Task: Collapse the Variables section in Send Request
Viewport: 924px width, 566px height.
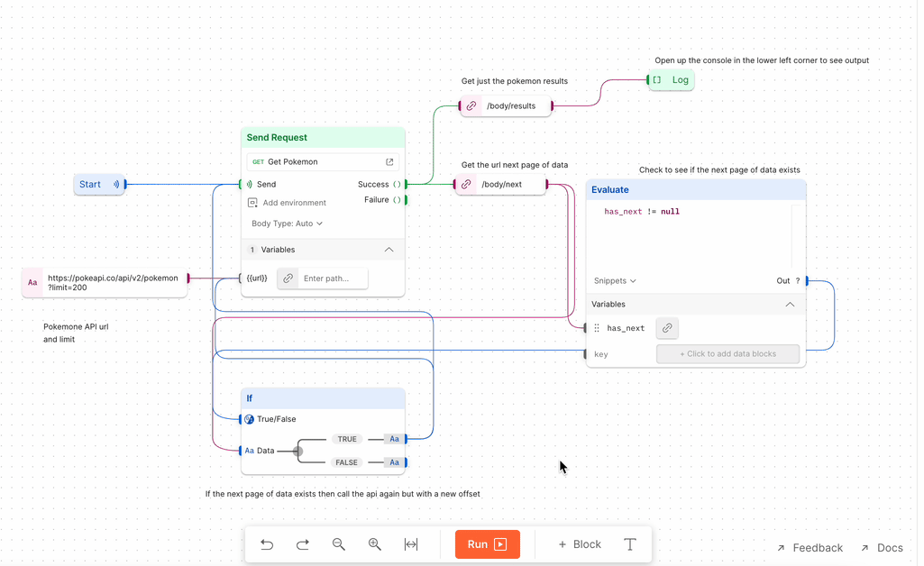Action: point(389,250)
